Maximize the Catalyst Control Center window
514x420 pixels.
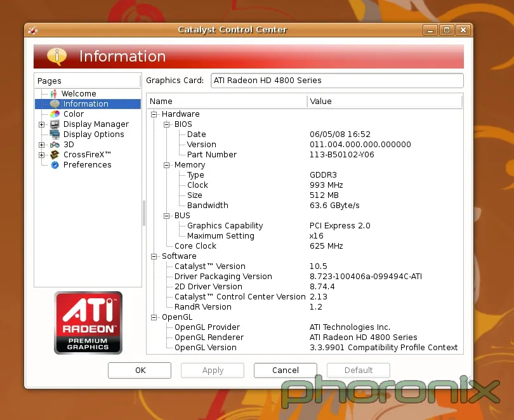click(447, 30)
